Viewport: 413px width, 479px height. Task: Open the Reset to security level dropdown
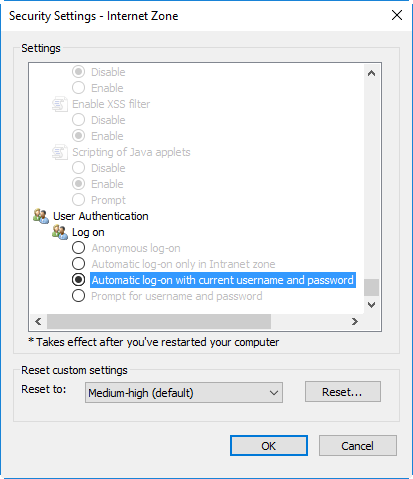(184, 393)
